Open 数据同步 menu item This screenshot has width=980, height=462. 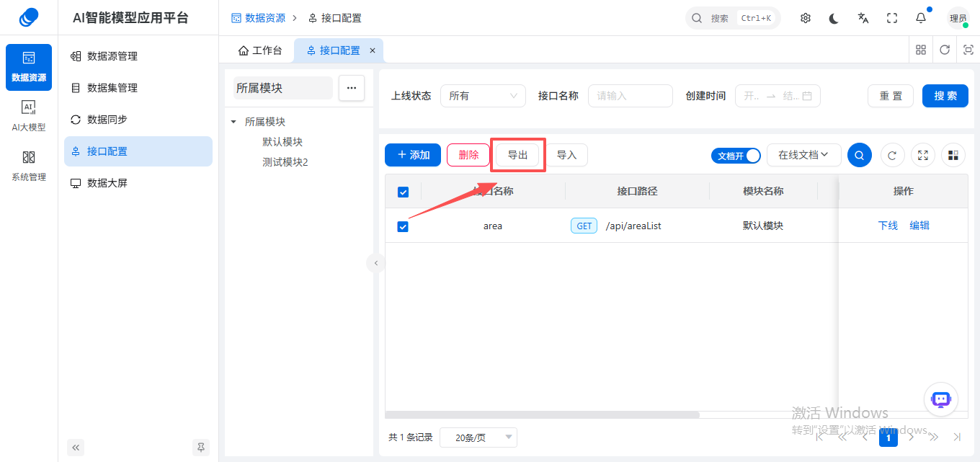click(138, 120)
